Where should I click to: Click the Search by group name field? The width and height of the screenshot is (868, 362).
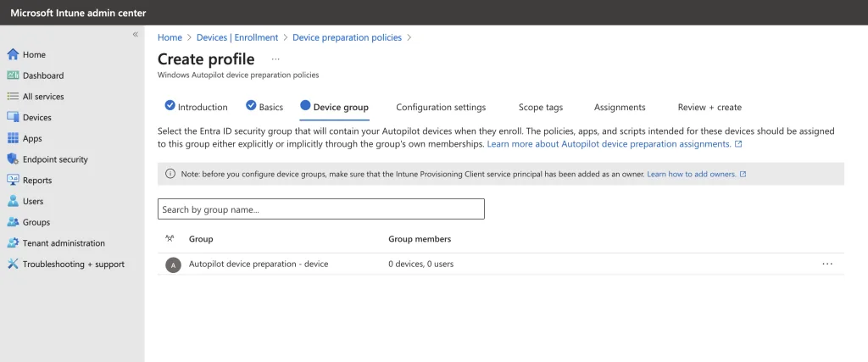[x=320, y=209]
